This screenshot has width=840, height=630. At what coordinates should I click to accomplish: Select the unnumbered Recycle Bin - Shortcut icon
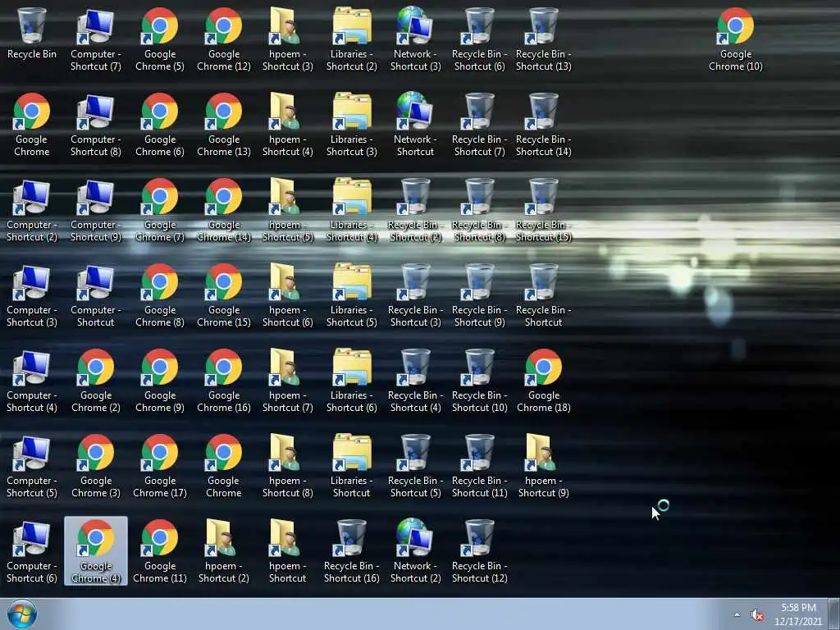[x=543, y=294]
